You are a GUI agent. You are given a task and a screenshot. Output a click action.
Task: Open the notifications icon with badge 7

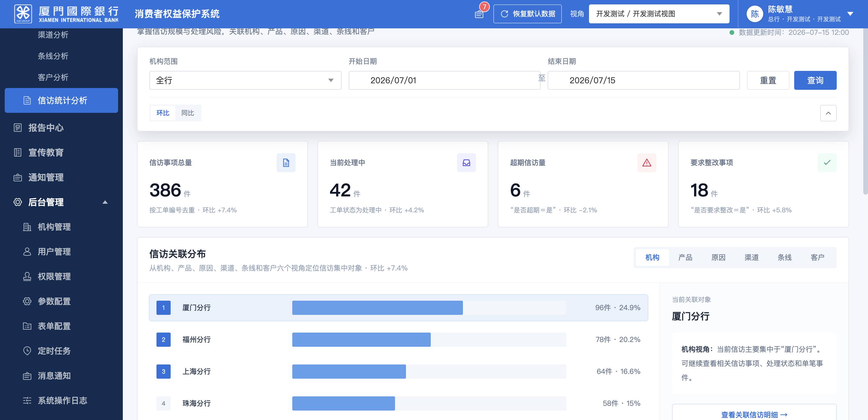pyautogui.click(x=479, y=14)
